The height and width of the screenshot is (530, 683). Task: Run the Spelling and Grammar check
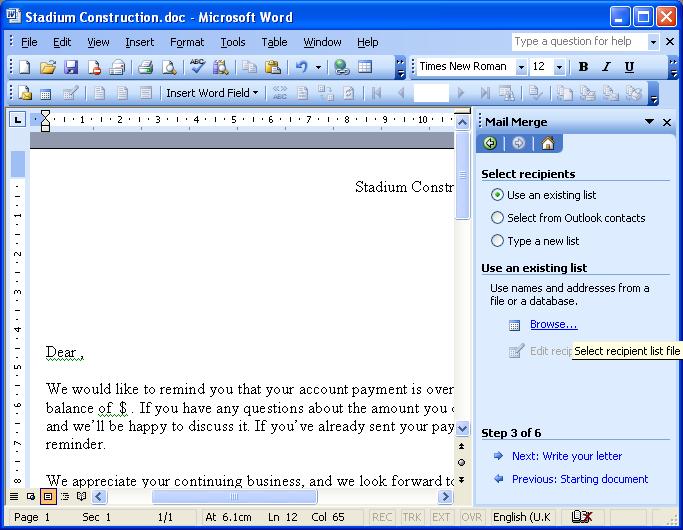[197, 67]
